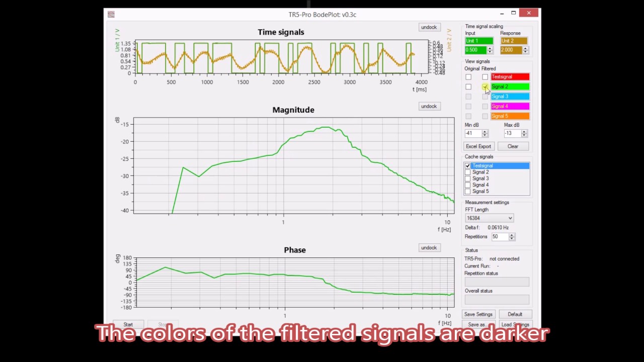Enable Filtered view for Testsignal
The height and width of the screenshot is (362, 644).
[x=485, y=77]
